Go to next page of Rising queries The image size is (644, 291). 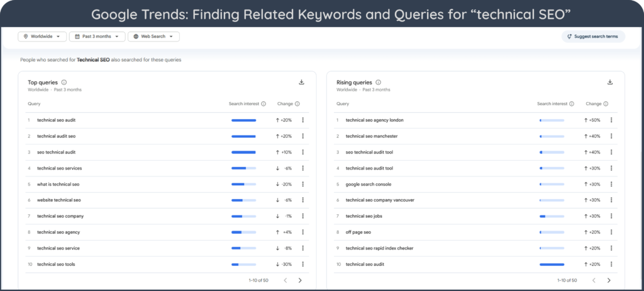[609, 280]
